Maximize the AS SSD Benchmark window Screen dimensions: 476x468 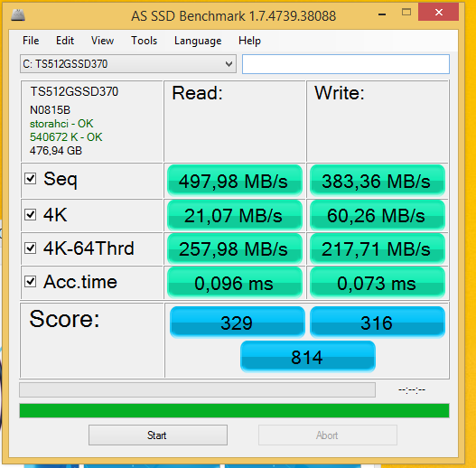coord(406,12)
